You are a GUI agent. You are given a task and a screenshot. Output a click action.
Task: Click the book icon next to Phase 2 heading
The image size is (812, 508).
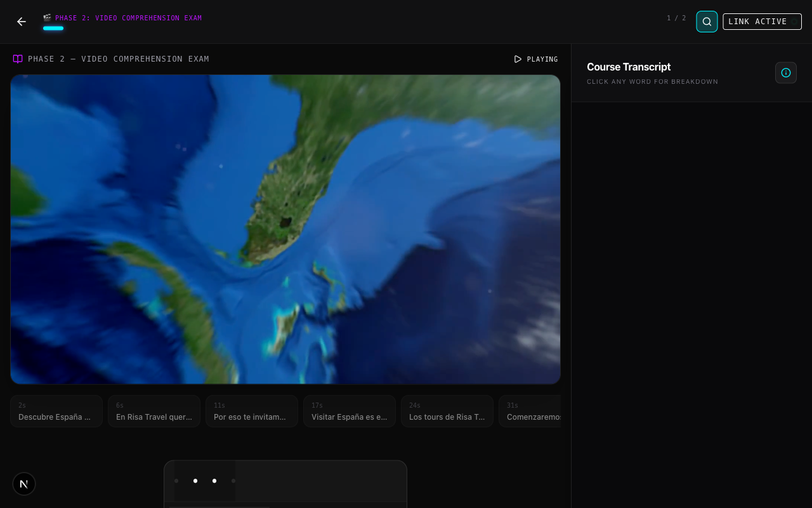pos(18,59)
